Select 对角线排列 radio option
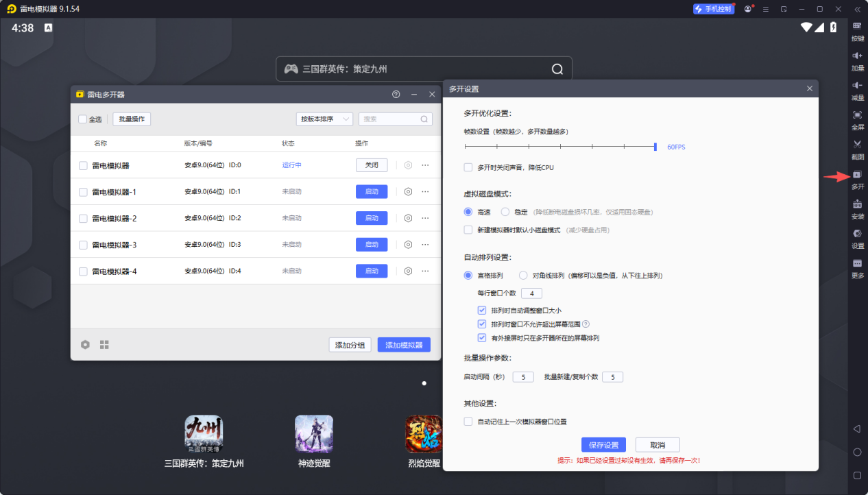This screenshot has width=868, height=495. 523,276
